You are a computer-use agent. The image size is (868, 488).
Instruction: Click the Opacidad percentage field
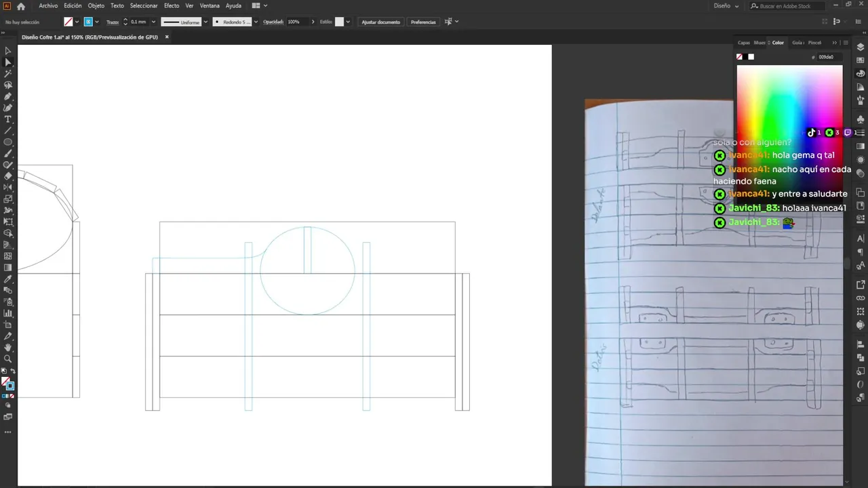tap(296, 22)
